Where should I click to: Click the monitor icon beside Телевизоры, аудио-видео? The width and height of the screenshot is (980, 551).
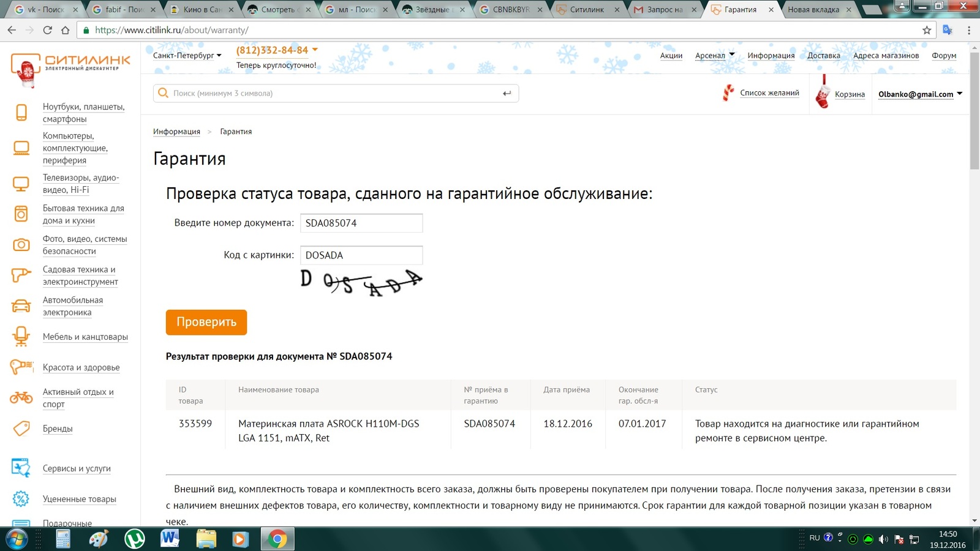[x=21, y=184]
